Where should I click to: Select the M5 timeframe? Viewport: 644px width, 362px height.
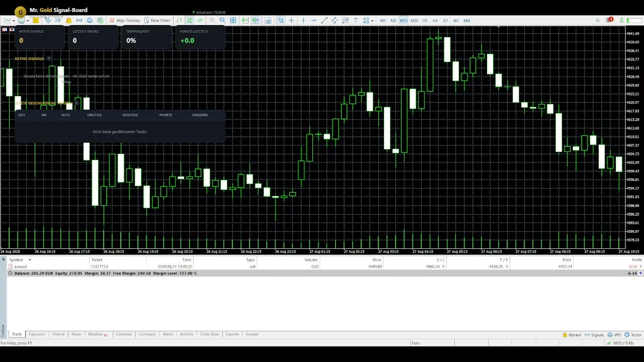pos(393,21)
